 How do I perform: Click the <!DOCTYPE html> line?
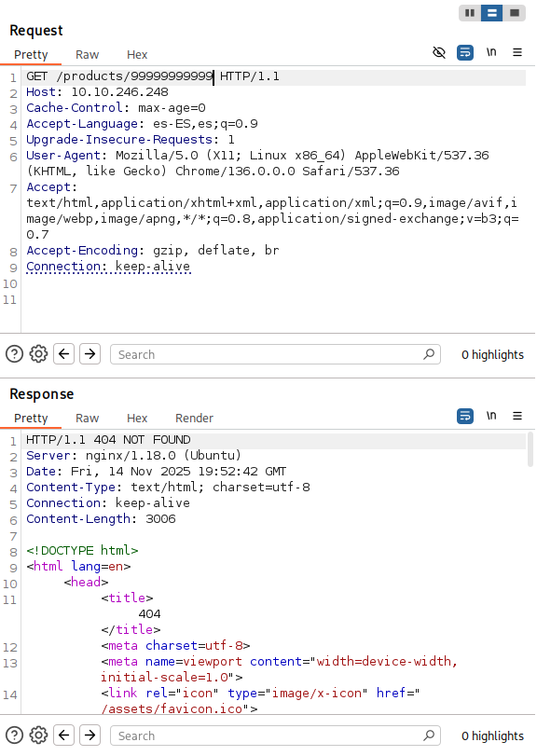(x=82, y=551)
